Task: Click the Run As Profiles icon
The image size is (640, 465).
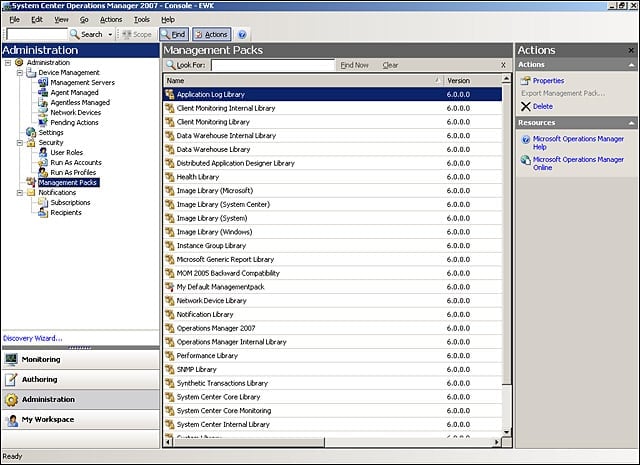Action: (43, 172)
